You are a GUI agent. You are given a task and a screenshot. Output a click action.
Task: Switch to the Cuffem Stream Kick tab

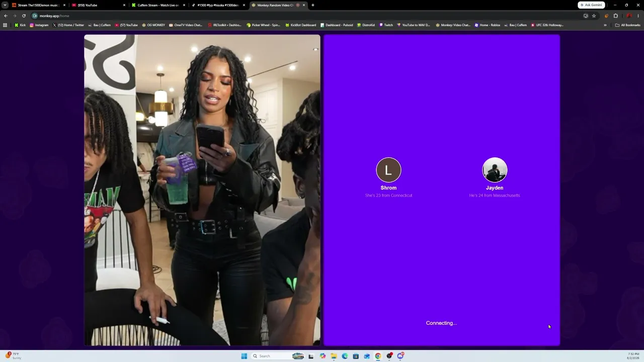click(x=158, y=5)
